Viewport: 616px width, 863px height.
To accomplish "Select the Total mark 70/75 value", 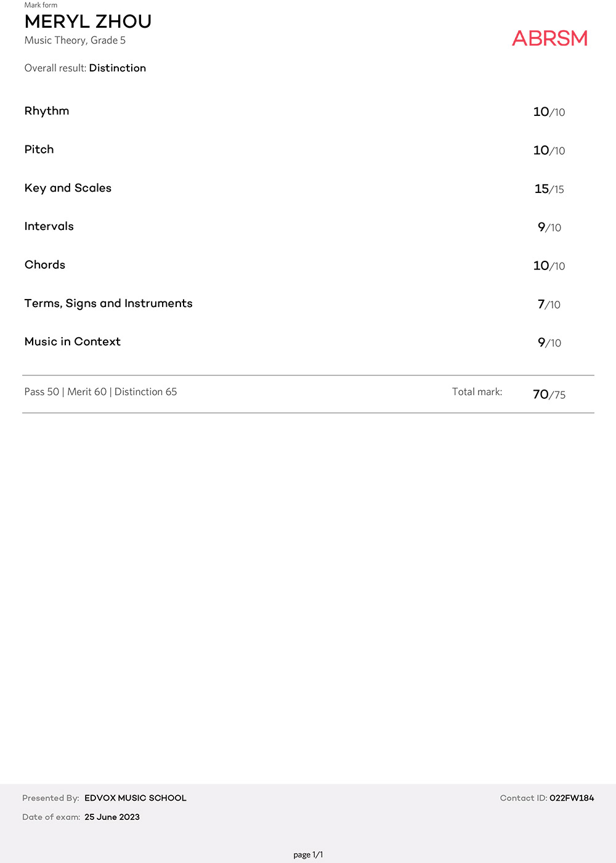I will [x=549, y=395].
